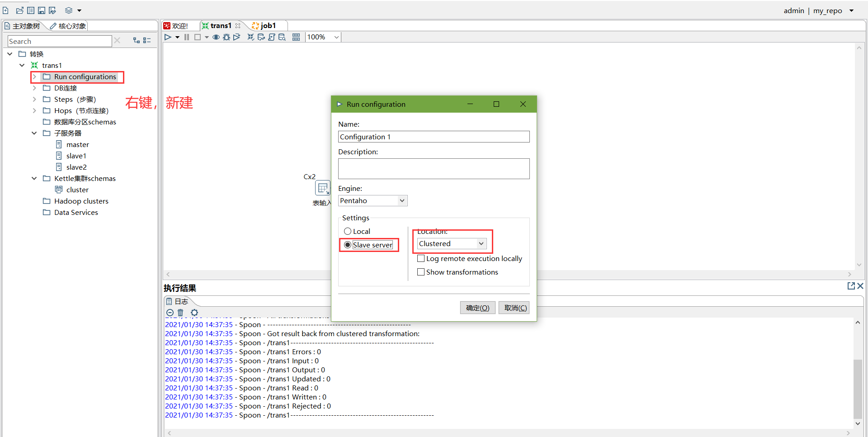
Task: Expand the Steps (步骤) folder
Action: coord(34,99)
